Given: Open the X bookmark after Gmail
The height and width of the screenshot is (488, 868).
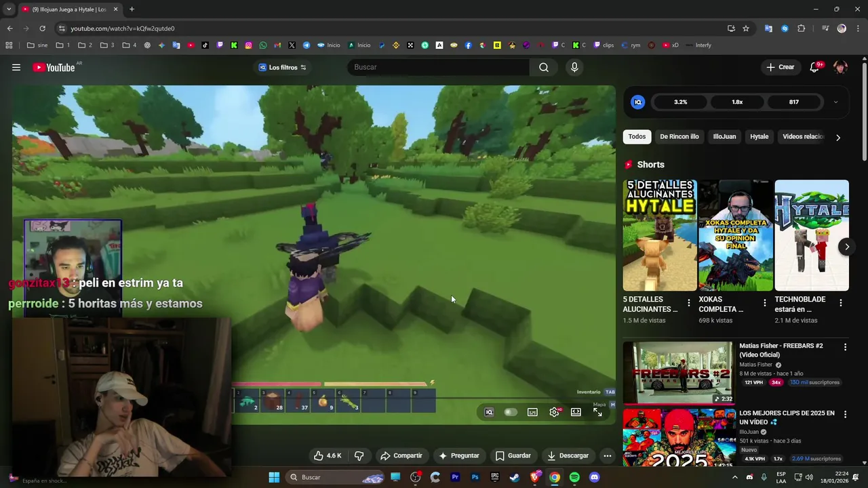Looking at the screenshot, I should coord(292,45).
